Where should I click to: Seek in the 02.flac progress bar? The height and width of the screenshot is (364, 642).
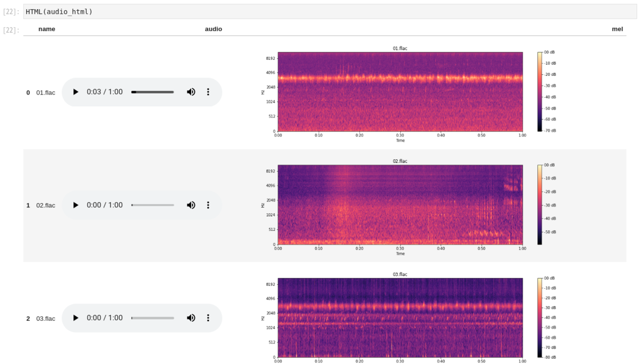point(152,205)
